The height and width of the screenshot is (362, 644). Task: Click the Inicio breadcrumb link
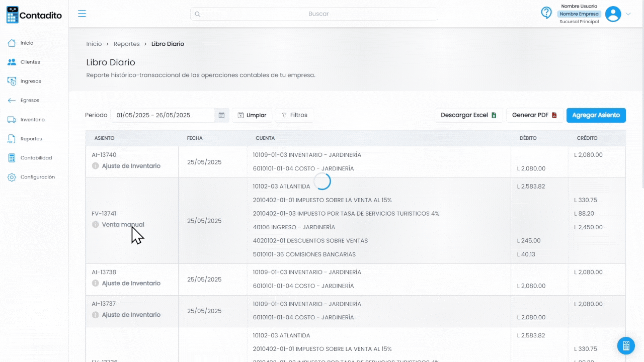coord(94,44)
